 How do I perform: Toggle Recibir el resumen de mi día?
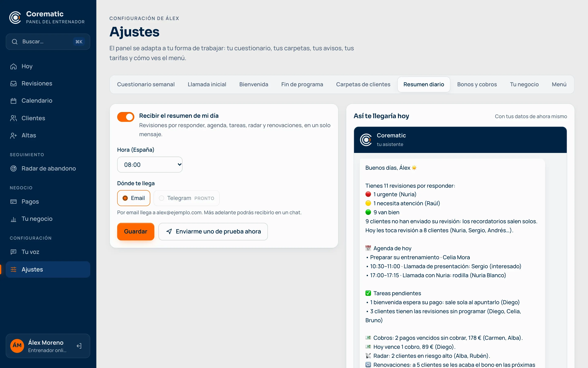coord(126,117)
